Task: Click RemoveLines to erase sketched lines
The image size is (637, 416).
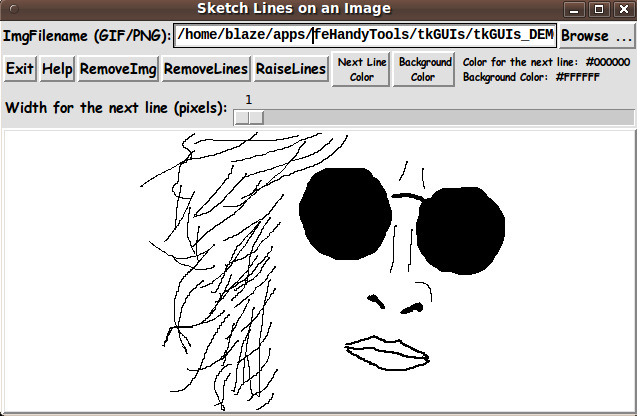Action: coord(206,69)
